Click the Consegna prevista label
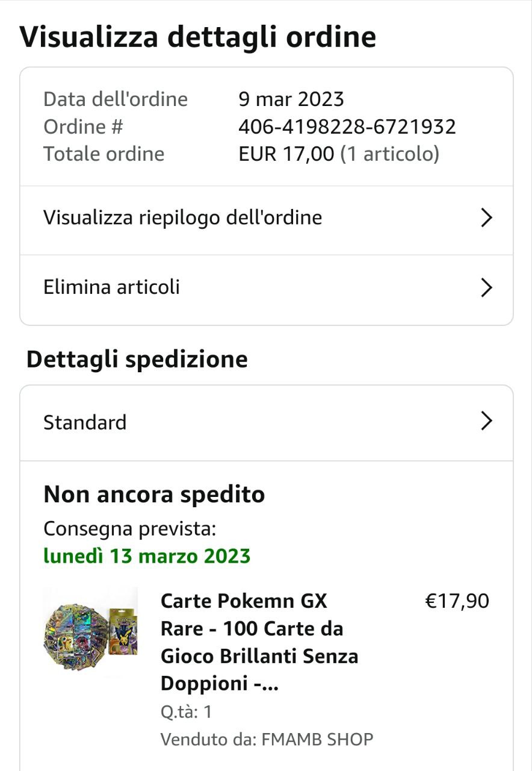Image resolution: width=532 pixels, height=771 pixels. point(129,529)
